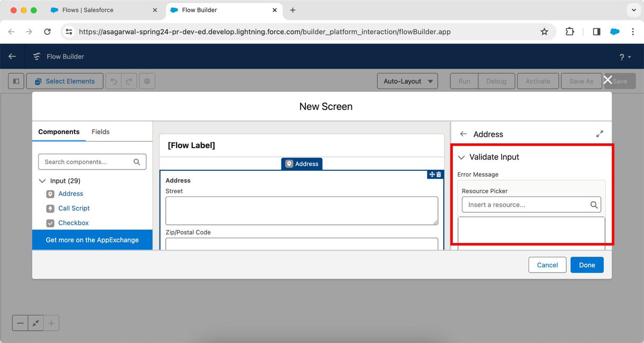
Task: Click the move icon on Address component
Action: (x=431, y=174)
